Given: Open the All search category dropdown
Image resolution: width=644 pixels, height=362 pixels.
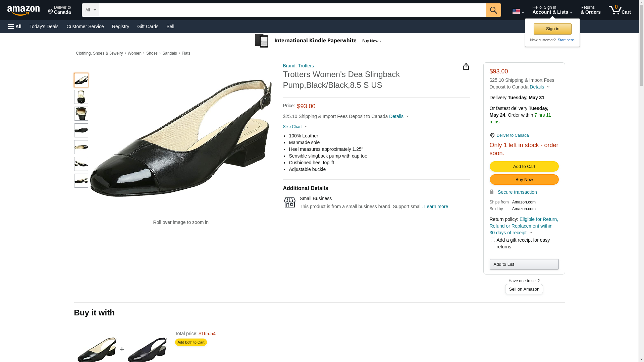Looking at the screenshot, I should [x=90, y=10].
